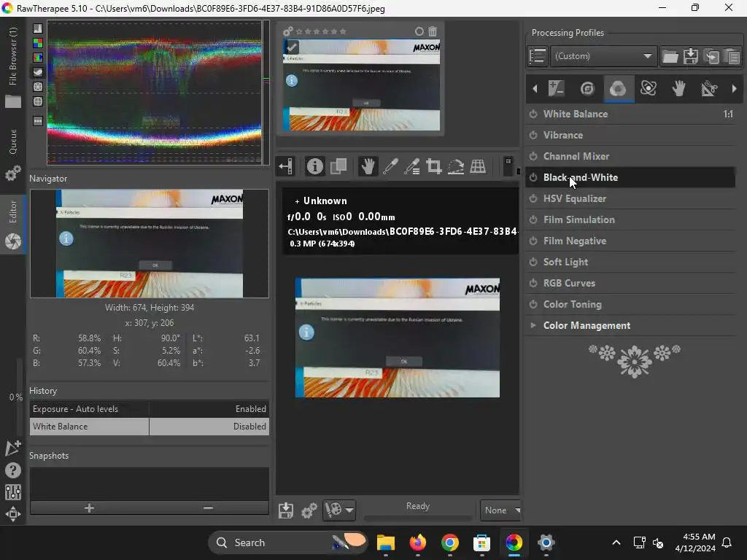Switch to hue-chroma vectorscope
Image resolution: width=747 pixels, height=560 pixels.
[38, 101]
